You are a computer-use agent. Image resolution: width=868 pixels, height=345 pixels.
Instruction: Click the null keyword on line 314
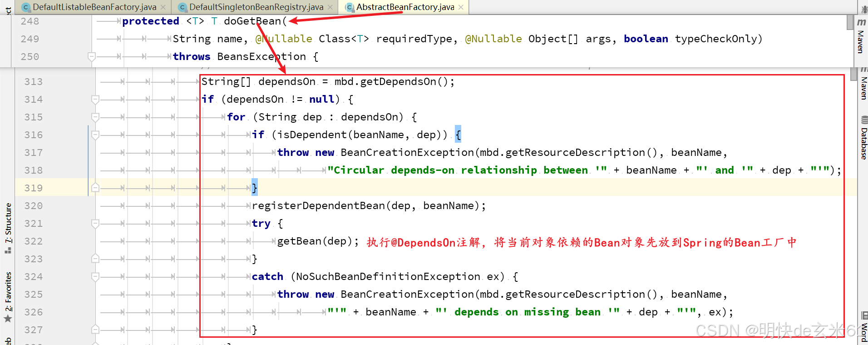click(x=322, y=100)
